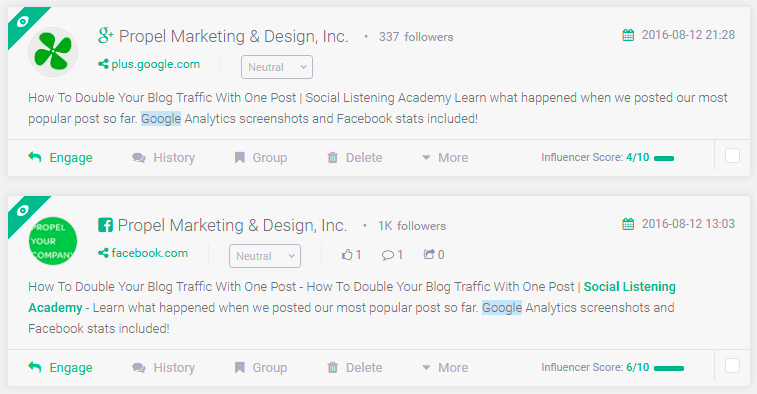Click the shares icon on the Facebook mention
Image resolution: width=757 pixels, height=394 pixels.
[429, 254]
